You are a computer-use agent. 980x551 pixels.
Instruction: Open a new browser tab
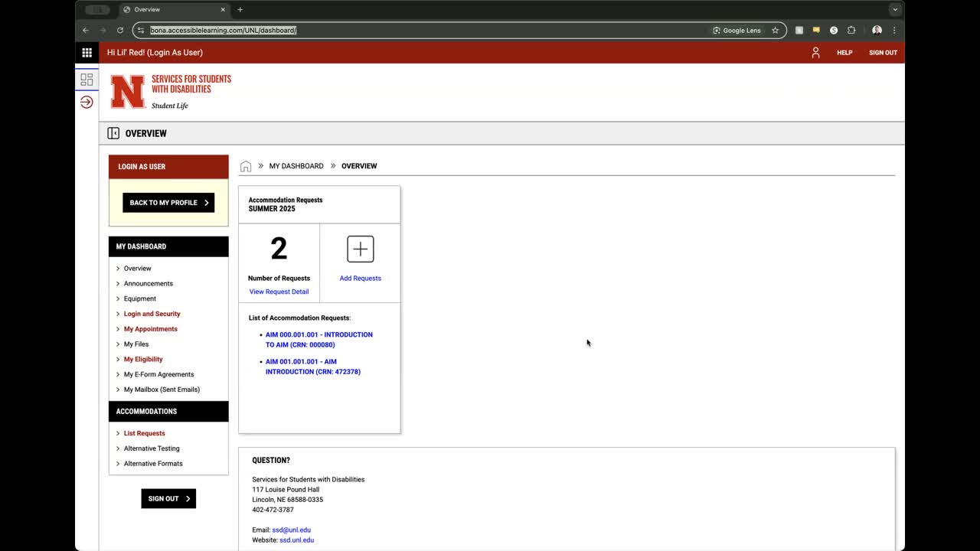[x=240, y=10]
